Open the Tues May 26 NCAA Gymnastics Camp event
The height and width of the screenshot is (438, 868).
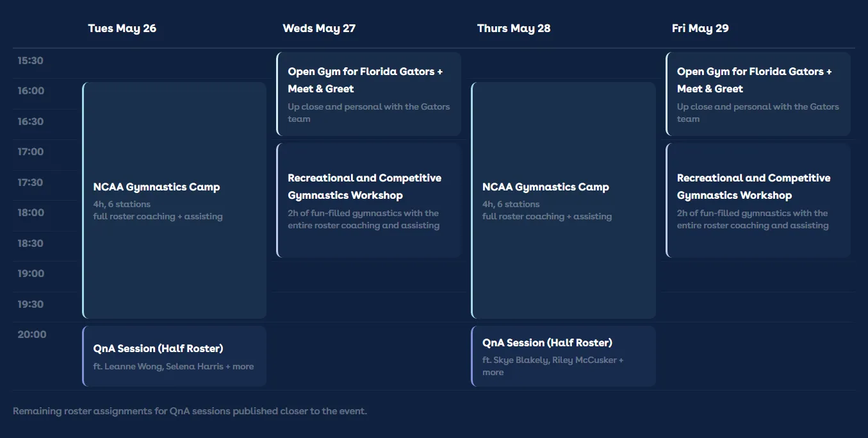174,200
